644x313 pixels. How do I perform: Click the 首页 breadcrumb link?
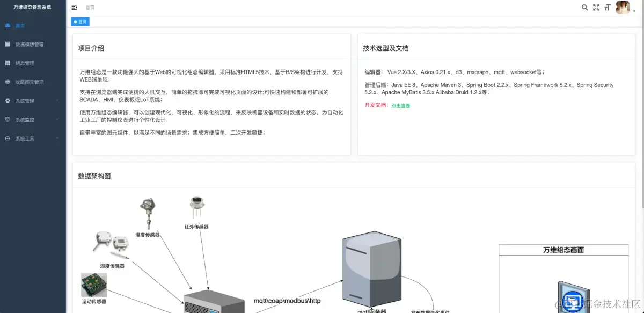[90, 8]
